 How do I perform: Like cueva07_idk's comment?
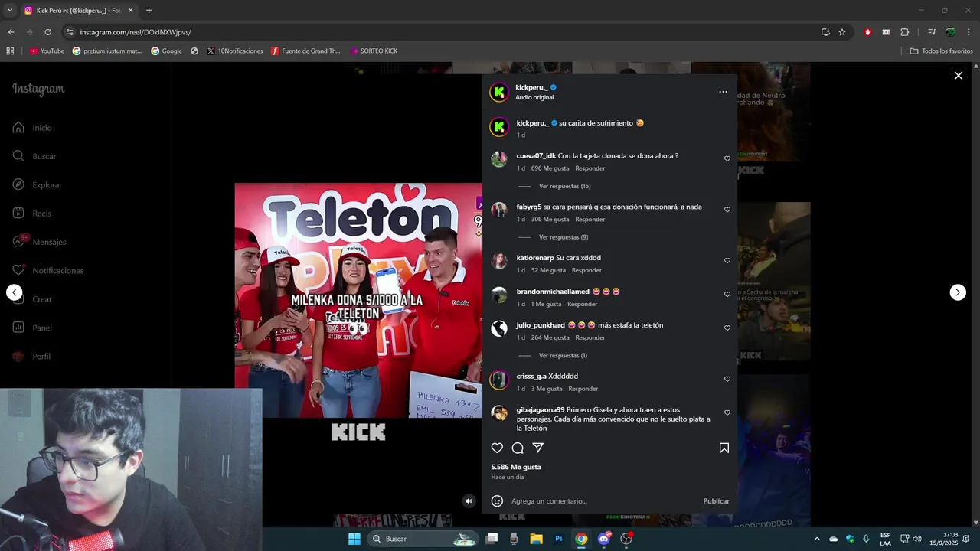[x=727, y=158]
